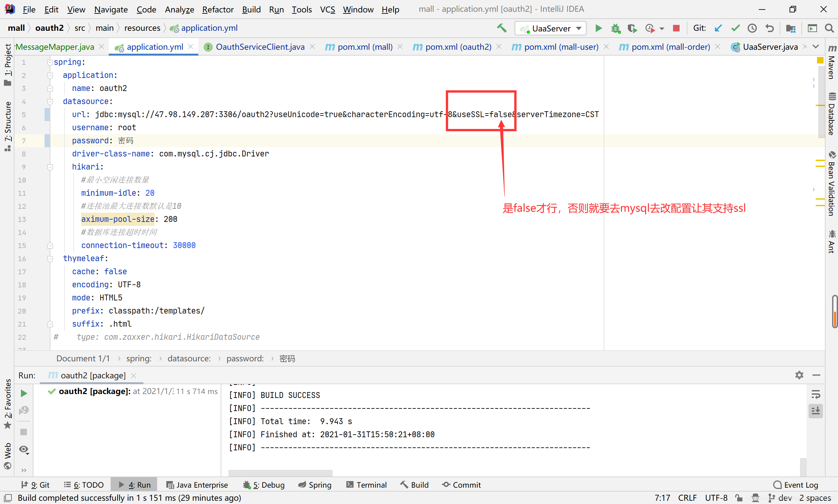Screen dimensions: 838x504
Task: Toggle the eye icon in Run panel
Action: tap(24, 450)
